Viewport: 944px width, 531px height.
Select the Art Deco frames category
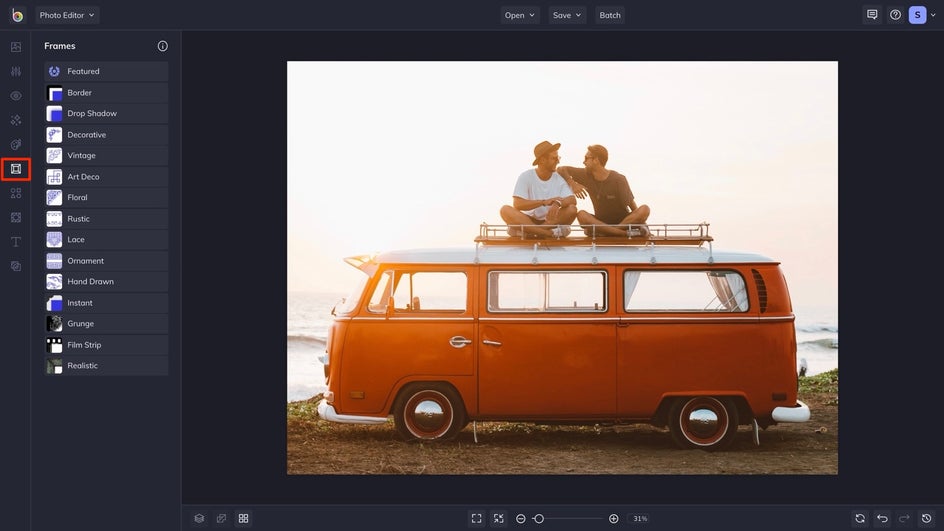pyautogui.click(x=106, y=176)
